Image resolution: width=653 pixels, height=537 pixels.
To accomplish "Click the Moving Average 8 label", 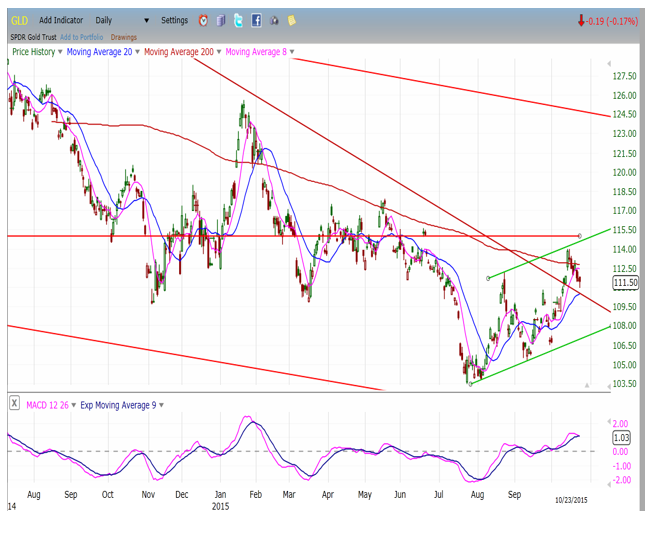I will pyautogui.click(x=256, y=52).
